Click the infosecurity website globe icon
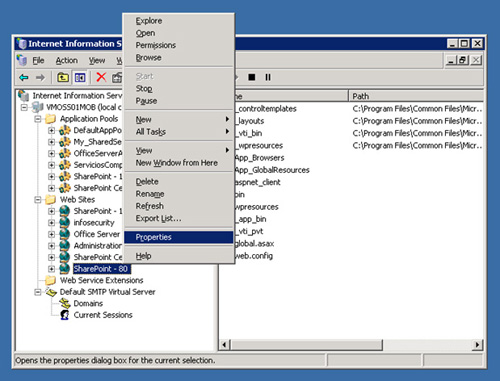The width and height of the screenshot is (500, 381). click(65, 222)
